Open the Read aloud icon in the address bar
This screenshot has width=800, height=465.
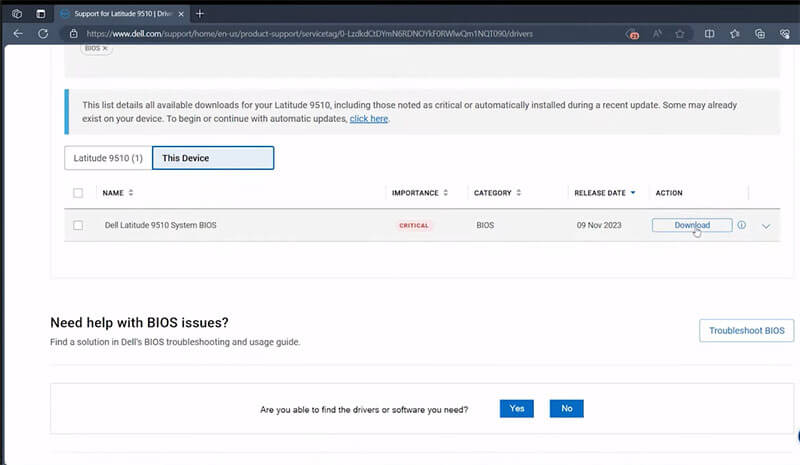pos(657,34)
